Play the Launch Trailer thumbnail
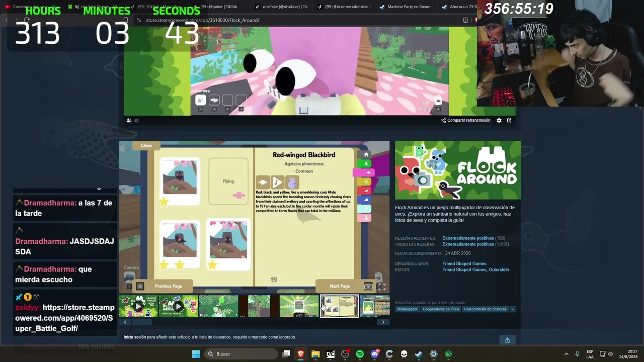Screen dimensions: 644x362 click(x=138, y=306)
